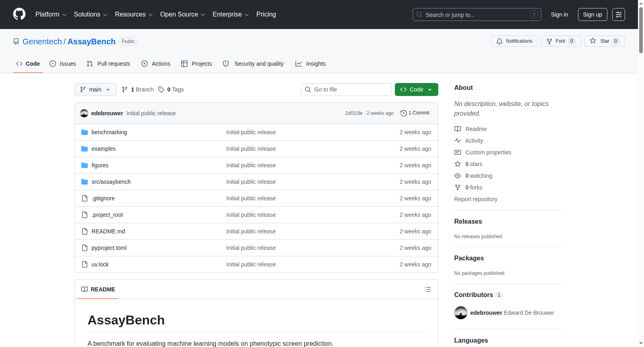Focus the Search or jump to field
Viewport: 644px width, 347px height.
coord(477,15)
